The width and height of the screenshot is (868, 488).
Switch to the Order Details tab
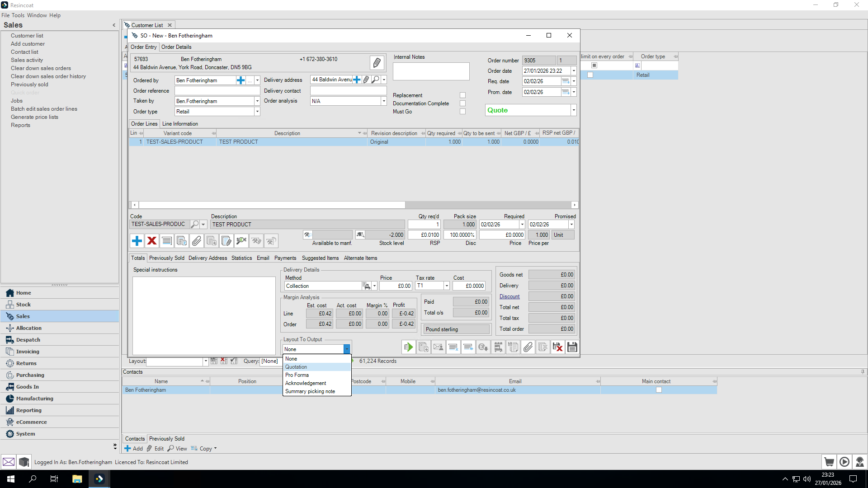[x=176, y=47]
